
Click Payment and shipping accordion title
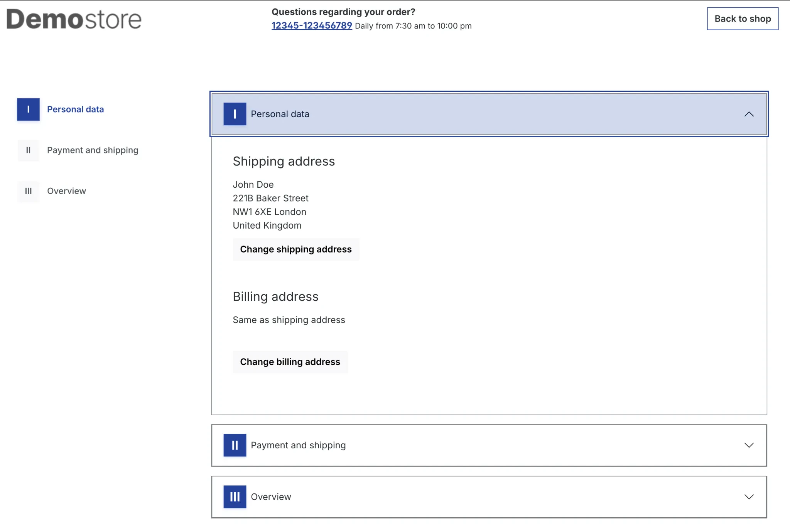298,445
